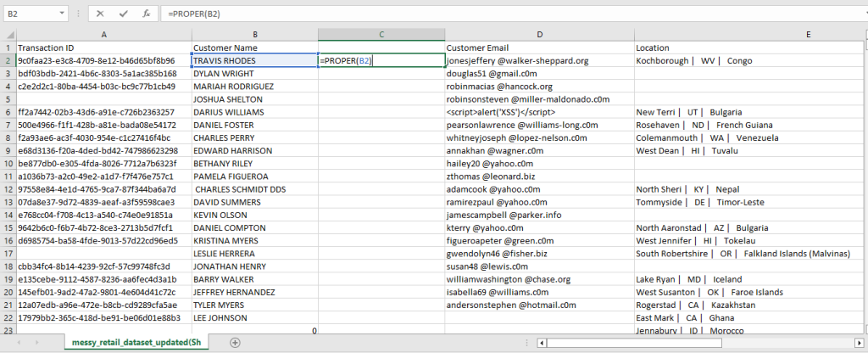Select email susan48 @lewis.c0m
Screen dimensions: 868x353
[540, 266]
